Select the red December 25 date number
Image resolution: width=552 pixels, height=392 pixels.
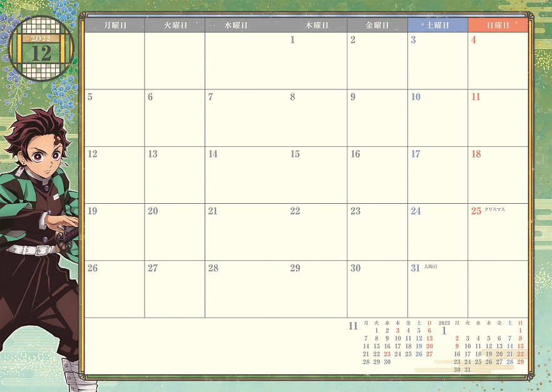pyautogui.click(x=476, y=211)
